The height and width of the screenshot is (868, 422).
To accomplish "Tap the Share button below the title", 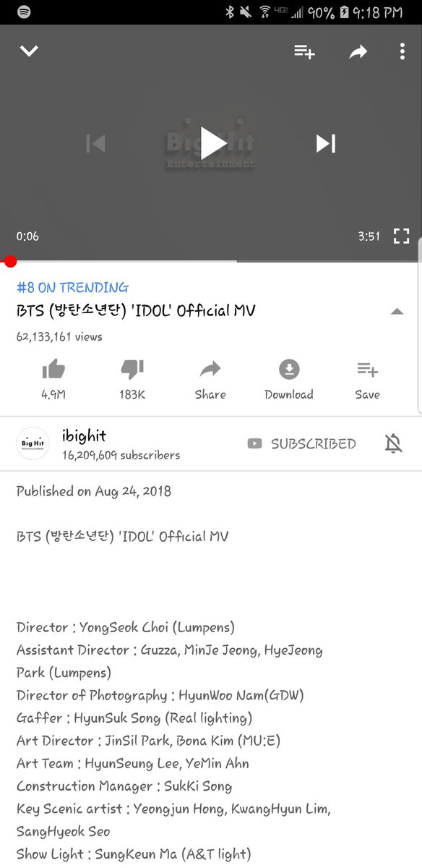I will coord(210,379).
